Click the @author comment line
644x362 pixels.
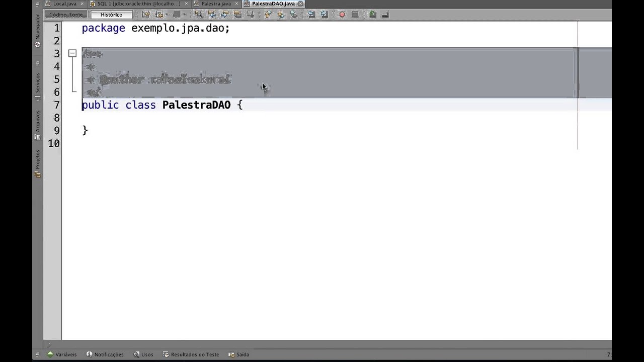click(x=158, y=79)
